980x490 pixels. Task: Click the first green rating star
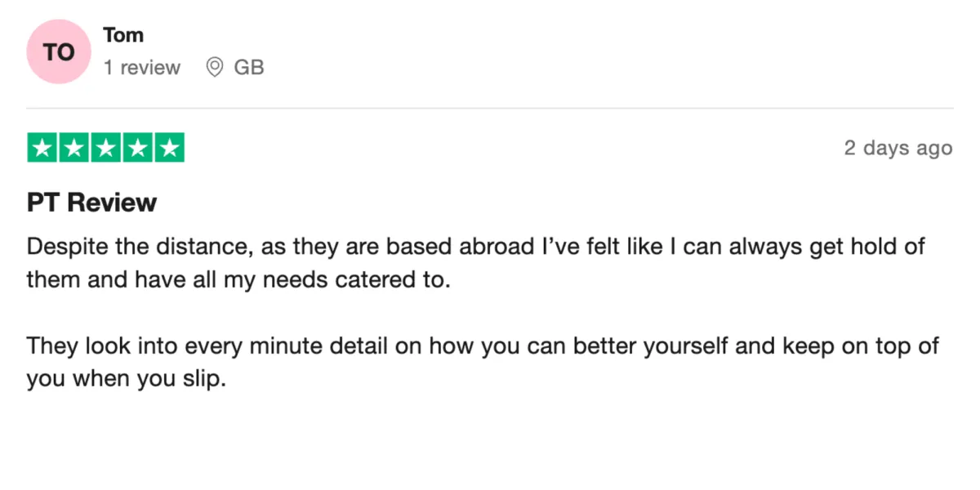pyautogui.click(x=42, y=148)
